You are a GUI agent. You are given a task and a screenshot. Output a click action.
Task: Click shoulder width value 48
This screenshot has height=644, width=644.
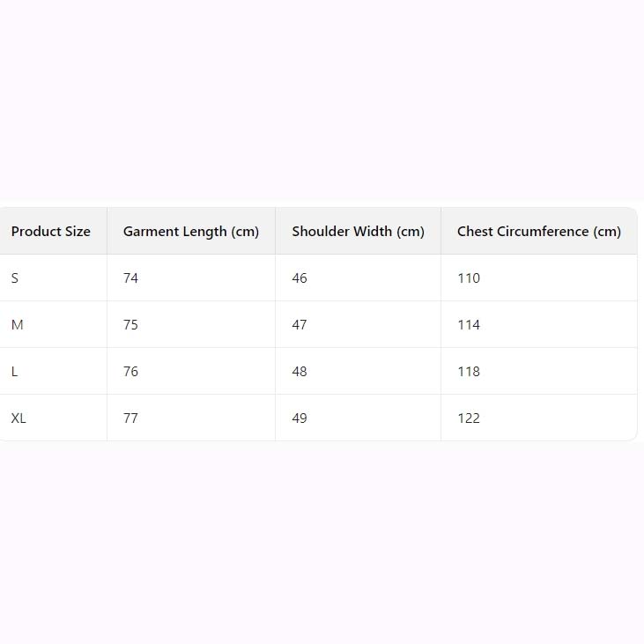click(300, 372)
